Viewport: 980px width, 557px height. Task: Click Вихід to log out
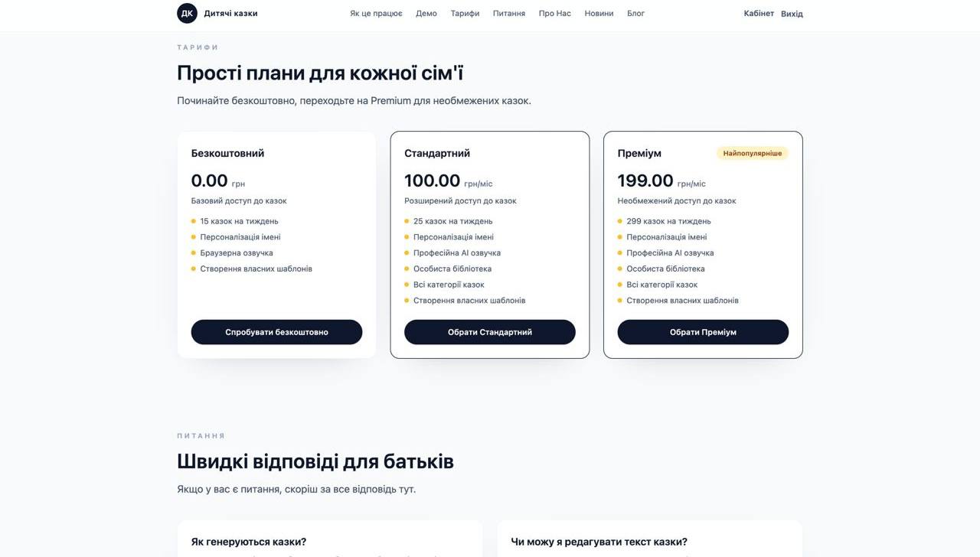[792, 13]
